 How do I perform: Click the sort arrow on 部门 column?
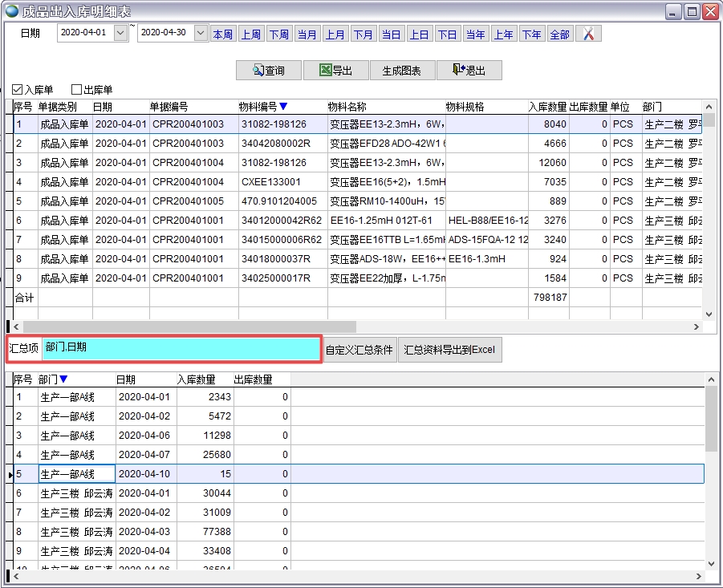point(64,379)
